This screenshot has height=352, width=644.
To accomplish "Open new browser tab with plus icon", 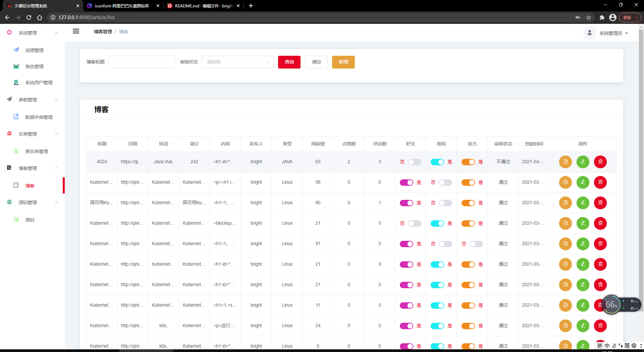I will [x=251, y=6].
